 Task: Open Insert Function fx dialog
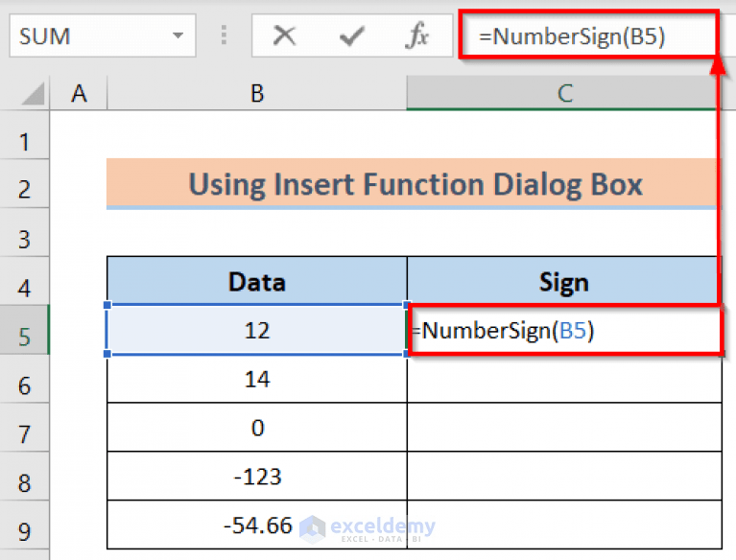pos(416,35)
